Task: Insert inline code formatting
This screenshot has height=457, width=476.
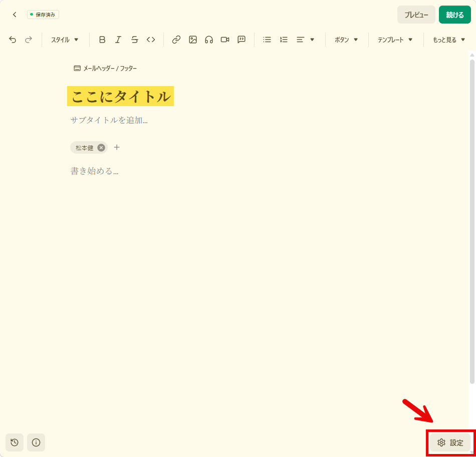Action: click(151, 40)
